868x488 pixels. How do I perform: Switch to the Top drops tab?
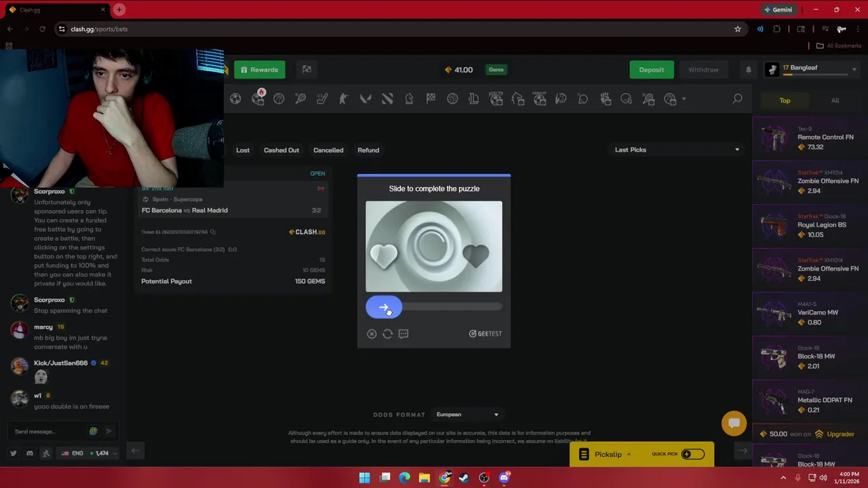pyautogui.click(x=785, y=100)
